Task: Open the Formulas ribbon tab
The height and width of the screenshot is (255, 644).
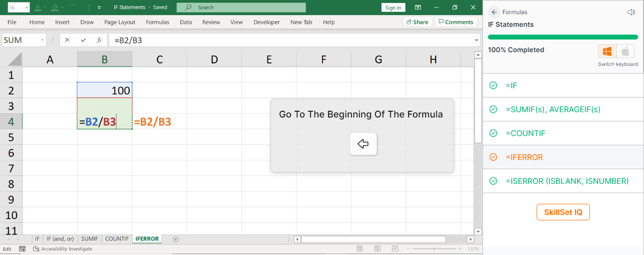Action: click(x=158, y=22)
